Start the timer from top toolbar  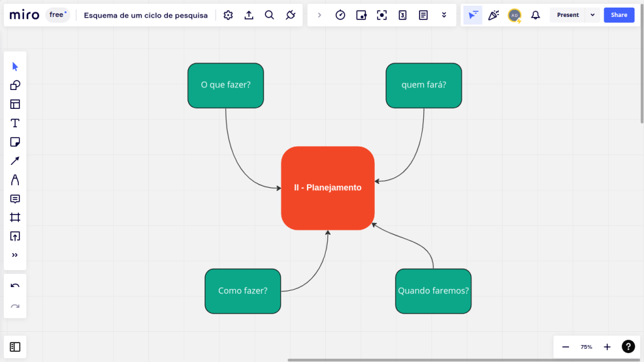coord(340,15)
